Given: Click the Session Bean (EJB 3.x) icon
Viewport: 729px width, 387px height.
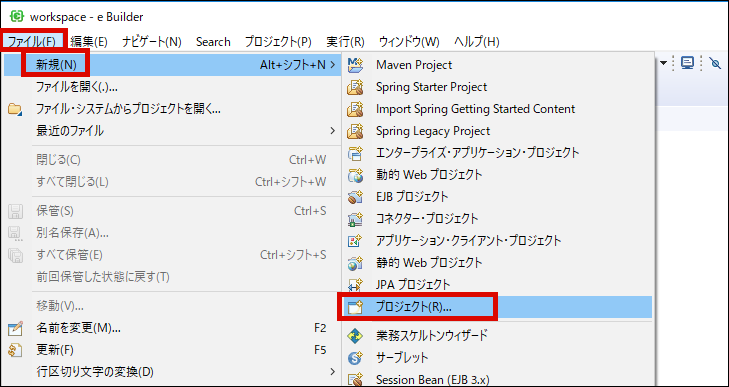Looking at the screenshot, I should [355, 380].
